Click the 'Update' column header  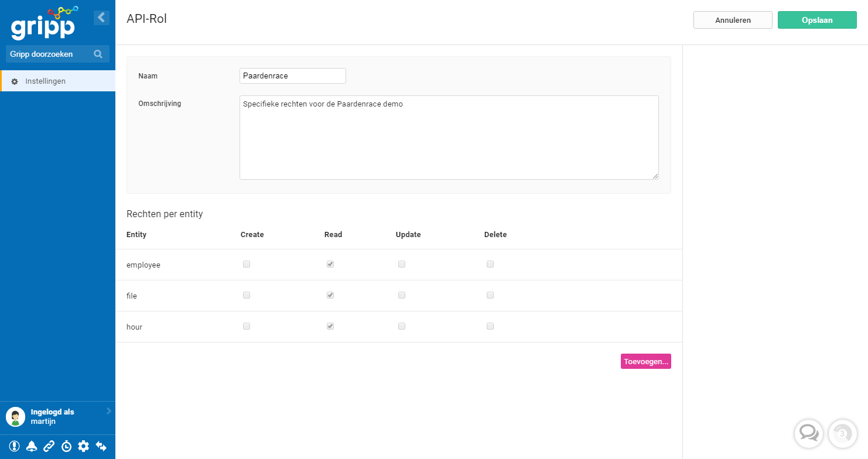[x=408, y=234]
